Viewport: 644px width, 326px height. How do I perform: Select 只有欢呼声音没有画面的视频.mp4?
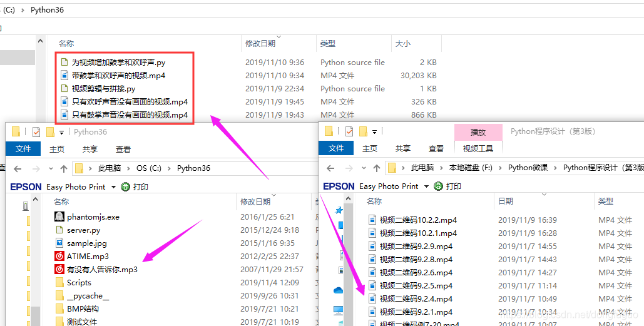tap(130, 102)
